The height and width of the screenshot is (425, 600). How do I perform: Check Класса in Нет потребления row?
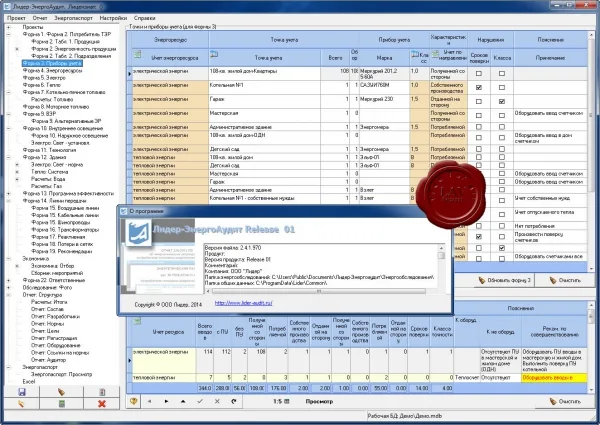[x=502, y=226]
